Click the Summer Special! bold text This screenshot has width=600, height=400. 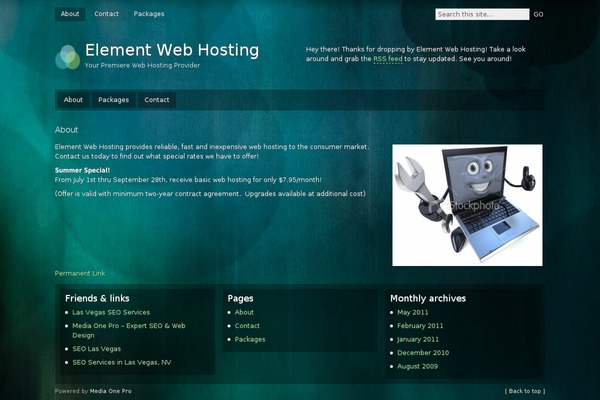tap(82, 170)
